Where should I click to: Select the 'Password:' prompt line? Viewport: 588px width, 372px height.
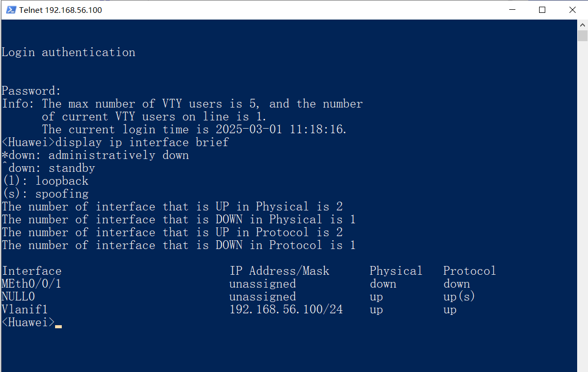pyautogui.click(x=30, y=91)
